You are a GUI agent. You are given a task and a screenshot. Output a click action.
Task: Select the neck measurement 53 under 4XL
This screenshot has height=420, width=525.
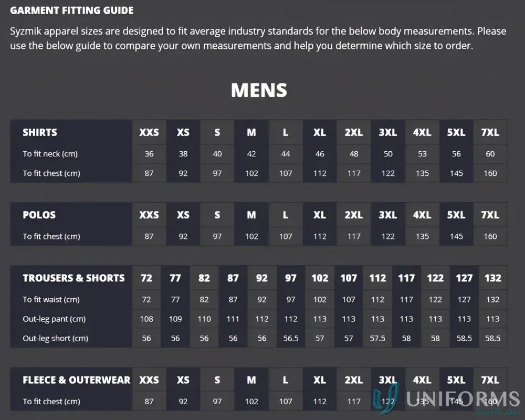[x=422, y=154]
